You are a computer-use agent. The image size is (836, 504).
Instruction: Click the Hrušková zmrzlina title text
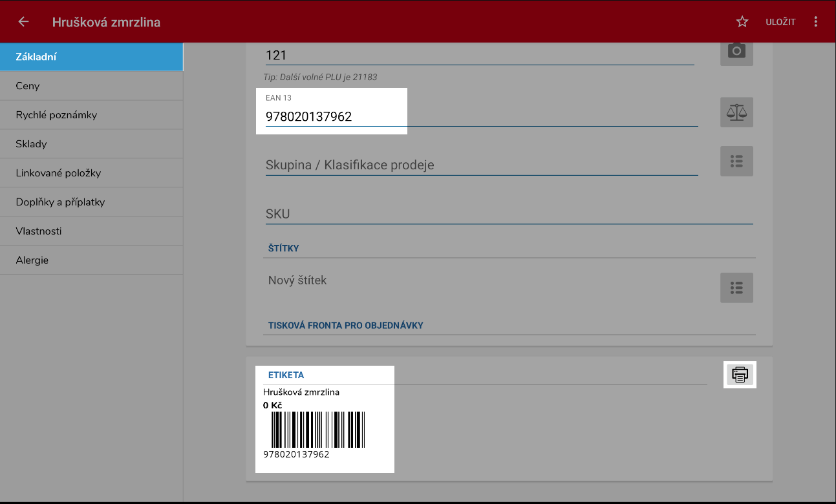[106, 22]
